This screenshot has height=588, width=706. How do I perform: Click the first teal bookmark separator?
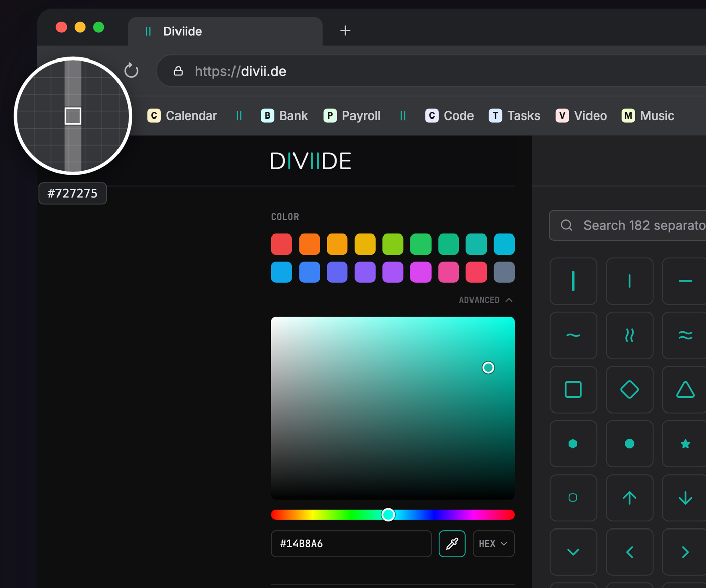[239, 116]
